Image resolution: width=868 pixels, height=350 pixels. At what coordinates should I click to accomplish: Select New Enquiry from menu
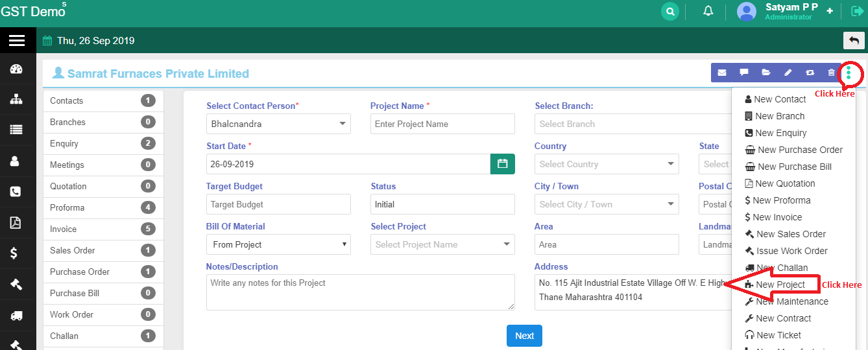[x=776, y=133]
